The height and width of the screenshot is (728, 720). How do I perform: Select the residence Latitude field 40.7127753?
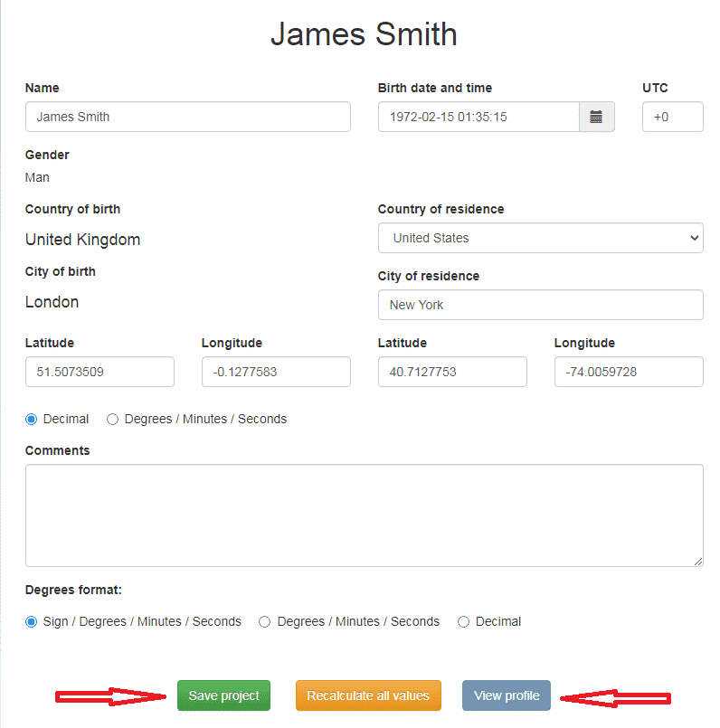[452, 372]
